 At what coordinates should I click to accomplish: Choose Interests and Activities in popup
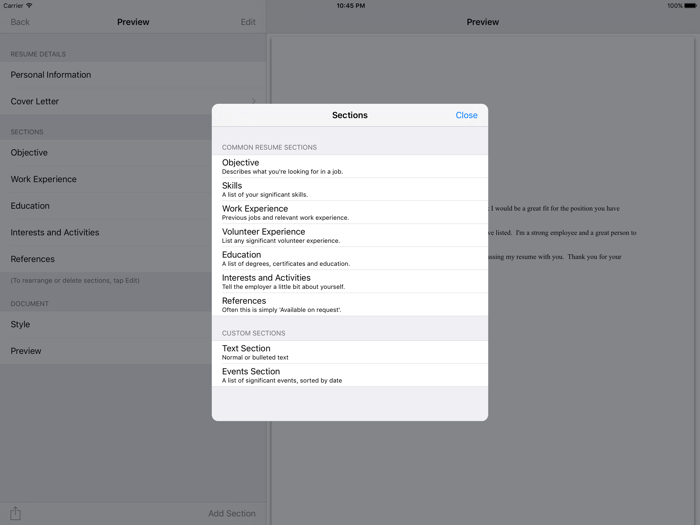(350, 281)
